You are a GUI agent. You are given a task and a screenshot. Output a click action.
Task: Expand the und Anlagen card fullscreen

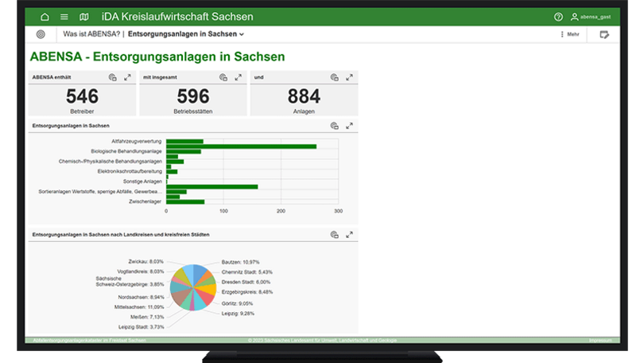point(349,77)
